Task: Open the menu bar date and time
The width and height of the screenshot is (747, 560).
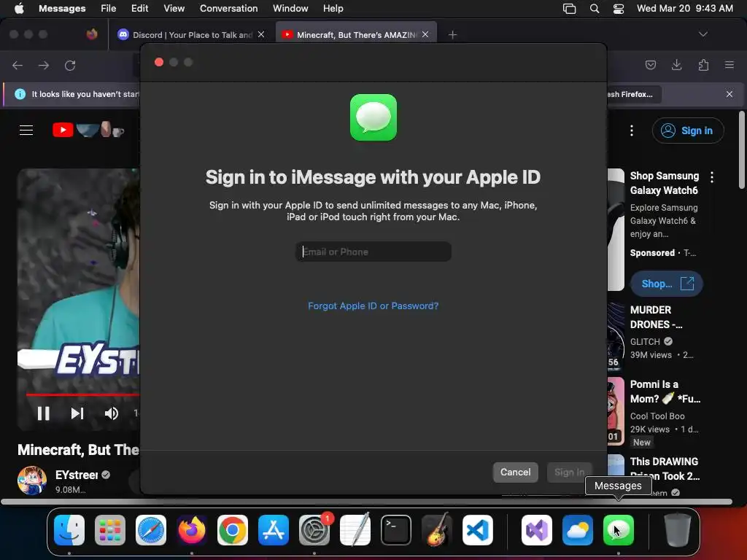Action: (684, 9)
